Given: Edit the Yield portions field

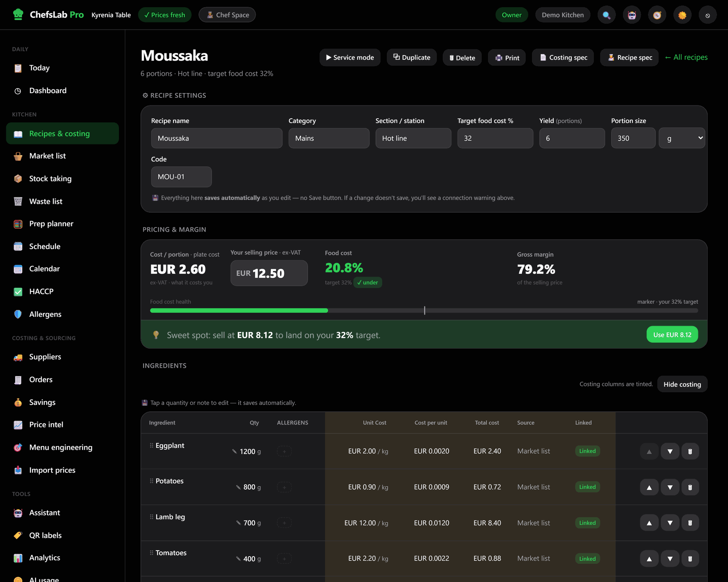Looking at the screenshot, I should click(572, 138).
